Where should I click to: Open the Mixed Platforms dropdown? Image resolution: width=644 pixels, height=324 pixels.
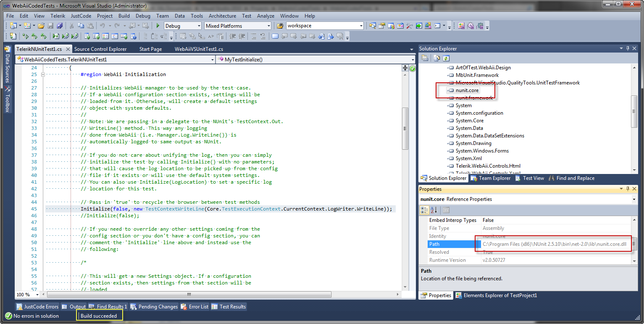tap(268, 26)
